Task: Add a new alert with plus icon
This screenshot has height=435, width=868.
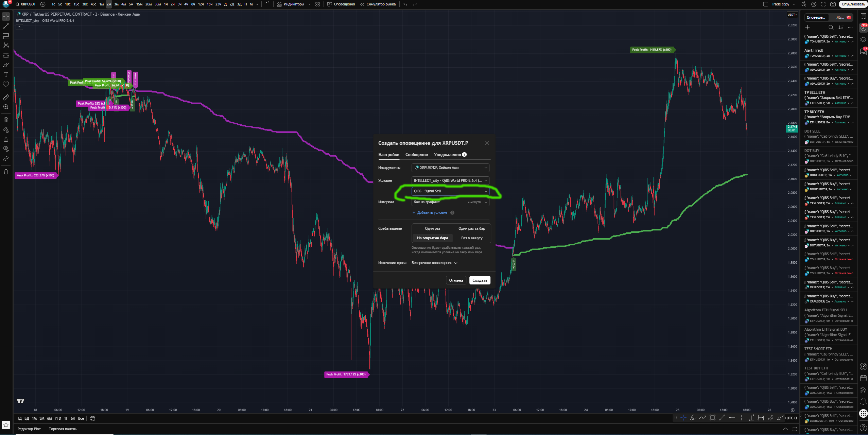Action: click(808, 27)
